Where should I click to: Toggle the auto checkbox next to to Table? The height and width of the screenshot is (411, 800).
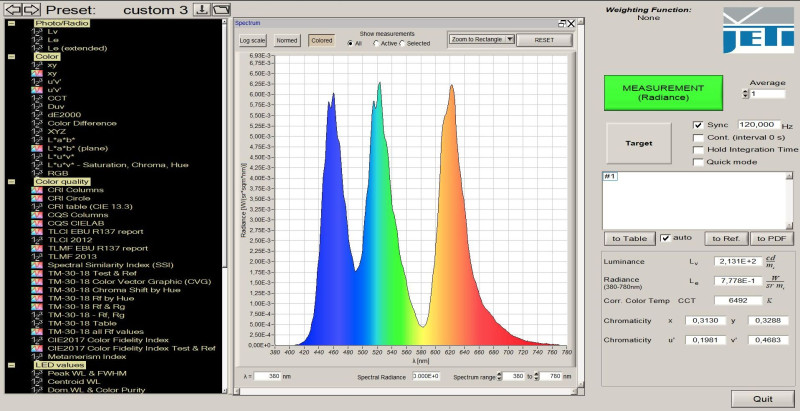tap(665, 238)
